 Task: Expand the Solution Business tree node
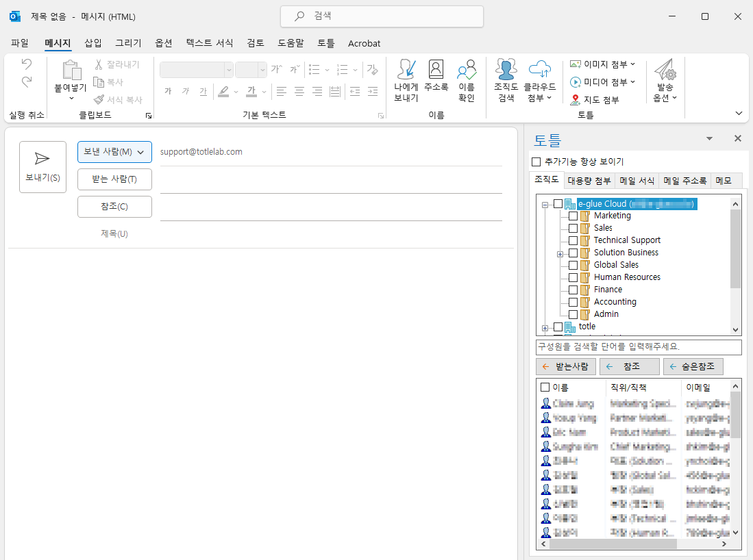pos(560,254)
